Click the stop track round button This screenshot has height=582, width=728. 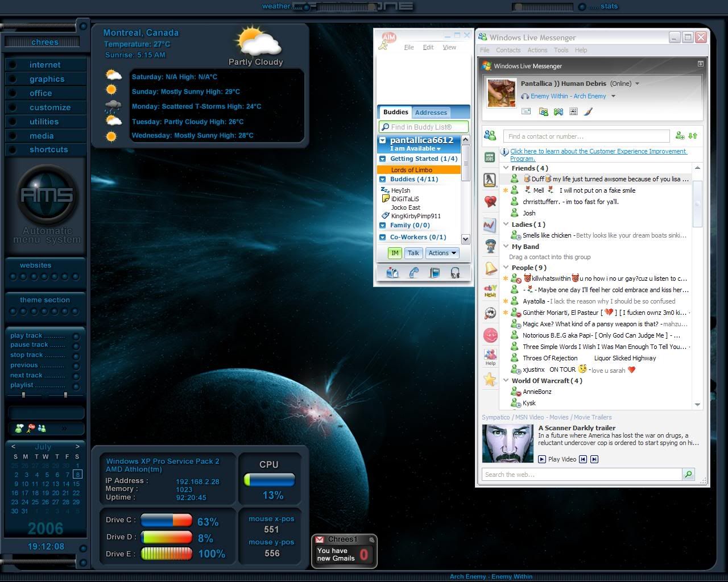click(x=76, y=356)
